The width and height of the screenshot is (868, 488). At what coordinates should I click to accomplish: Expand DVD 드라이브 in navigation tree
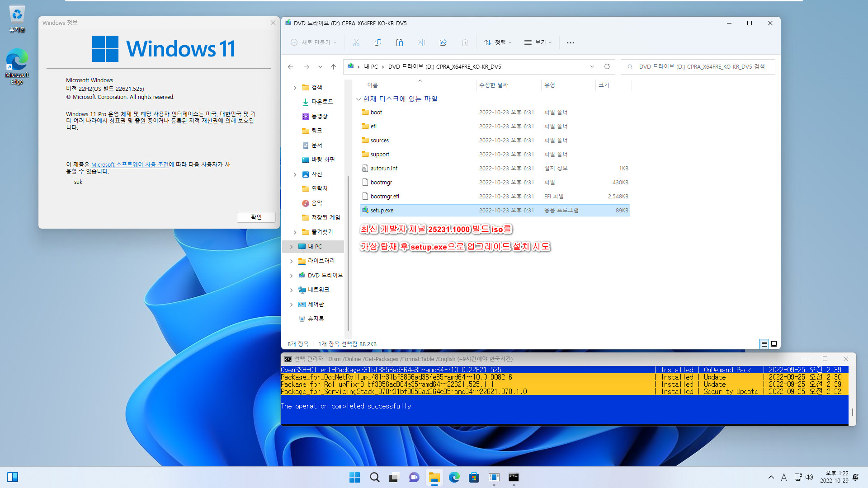point(291,276)
